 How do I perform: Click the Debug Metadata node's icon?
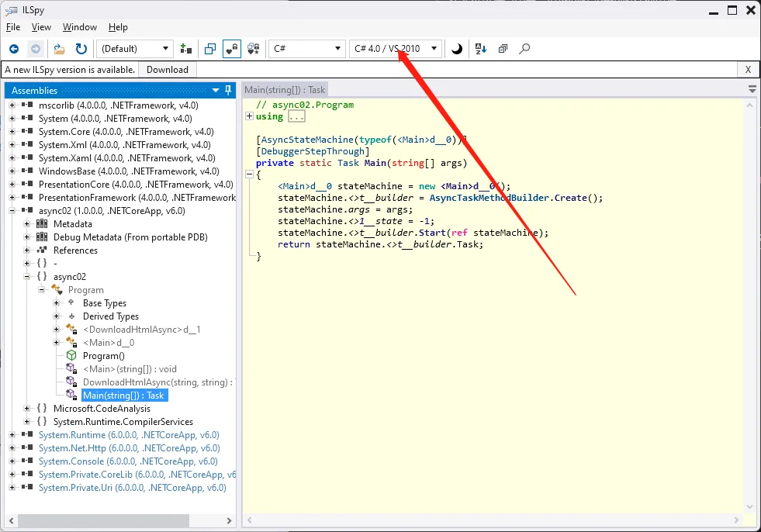pyautogui.click(x=42, y=237)
